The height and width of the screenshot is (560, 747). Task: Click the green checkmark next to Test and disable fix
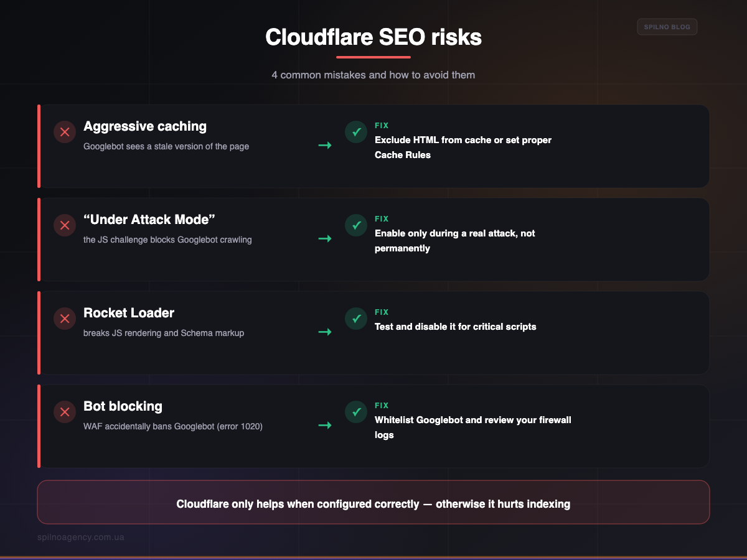click(x=356, y=319)
